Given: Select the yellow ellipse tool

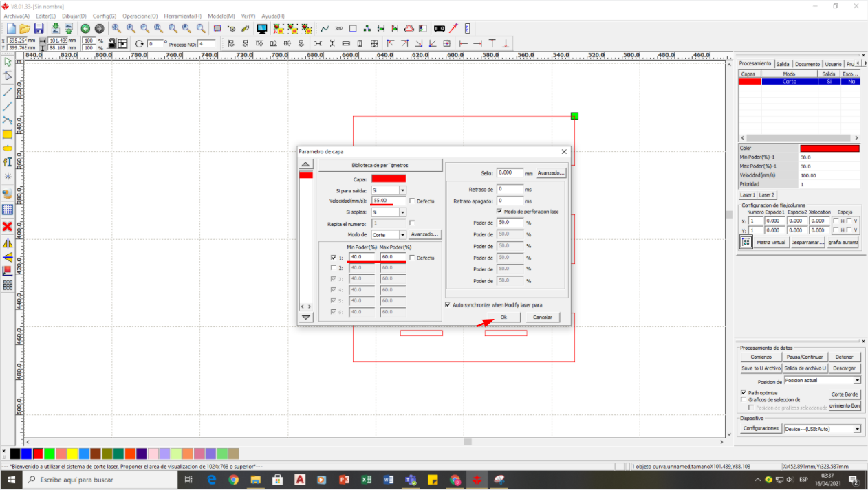Looking at the screenshot, I should click(8, 148).
